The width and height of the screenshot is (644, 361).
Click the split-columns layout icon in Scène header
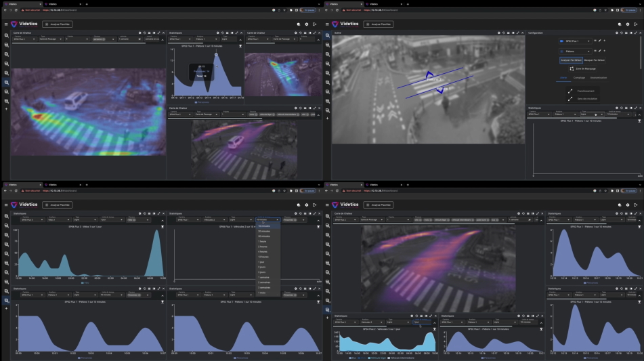click(513, 33)
